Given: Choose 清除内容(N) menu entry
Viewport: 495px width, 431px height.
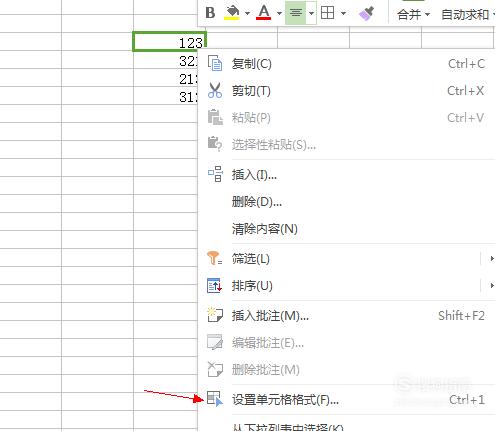Looking at the screenshot, I should [346, 229].
